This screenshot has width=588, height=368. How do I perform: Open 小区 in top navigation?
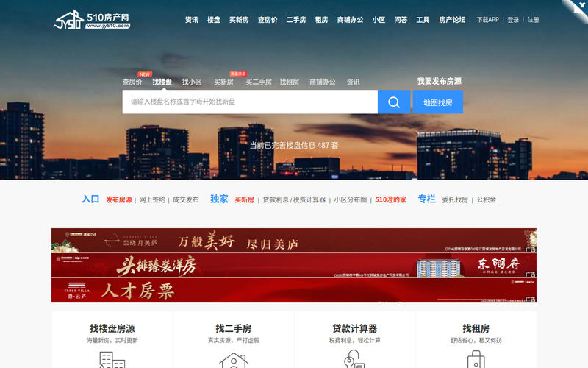pos(379,20)
